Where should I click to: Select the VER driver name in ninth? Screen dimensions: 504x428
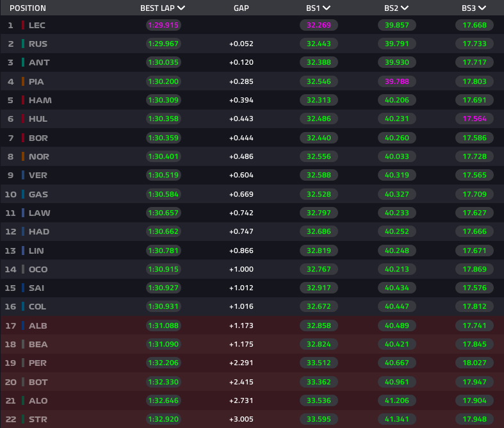pos(38,175)
